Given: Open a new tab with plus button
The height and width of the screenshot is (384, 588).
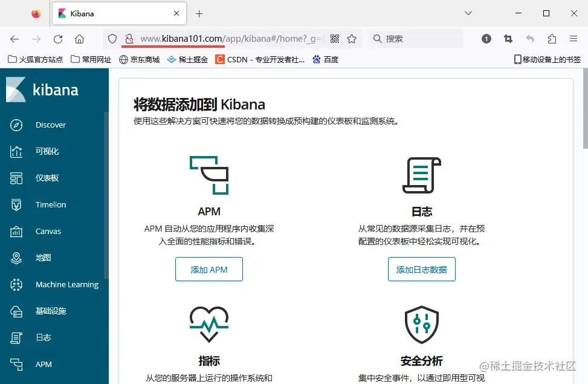Looking at the screenshot, I should (x=199, y=14).
